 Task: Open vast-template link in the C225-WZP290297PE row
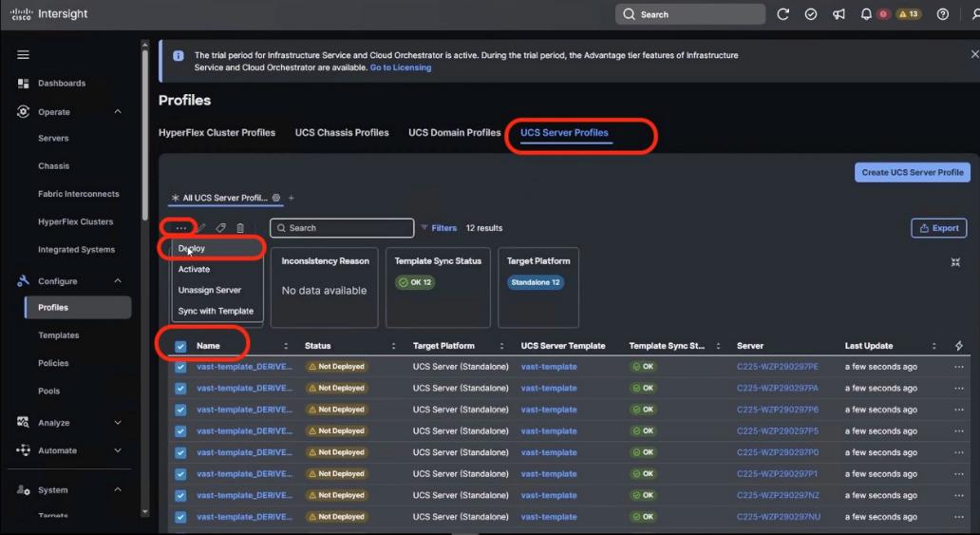(549, 367)
